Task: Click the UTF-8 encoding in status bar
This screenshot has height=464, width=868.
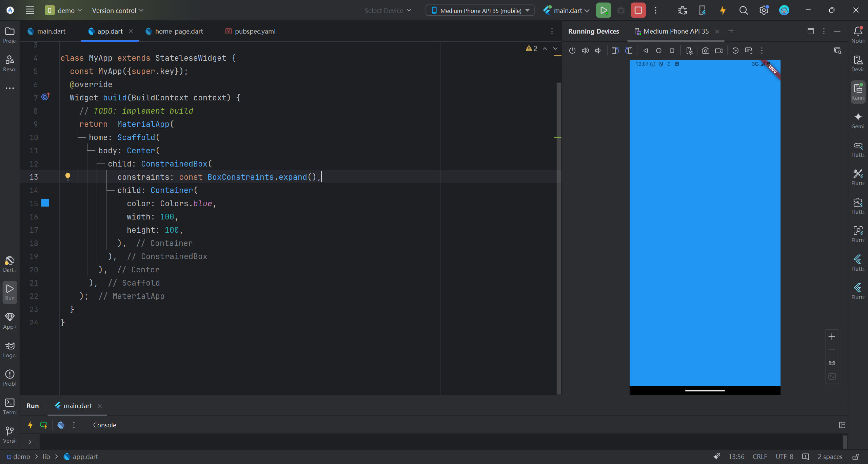Action: click(784, 457)
